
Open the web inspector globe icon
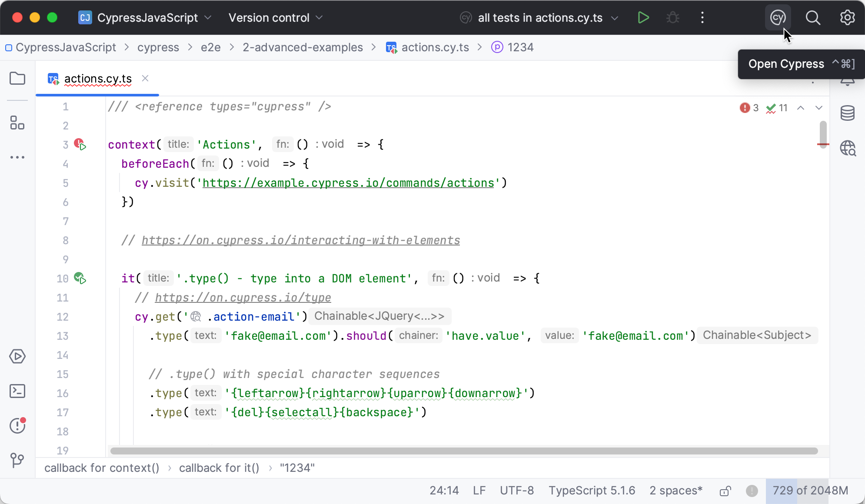pos(848,148)
